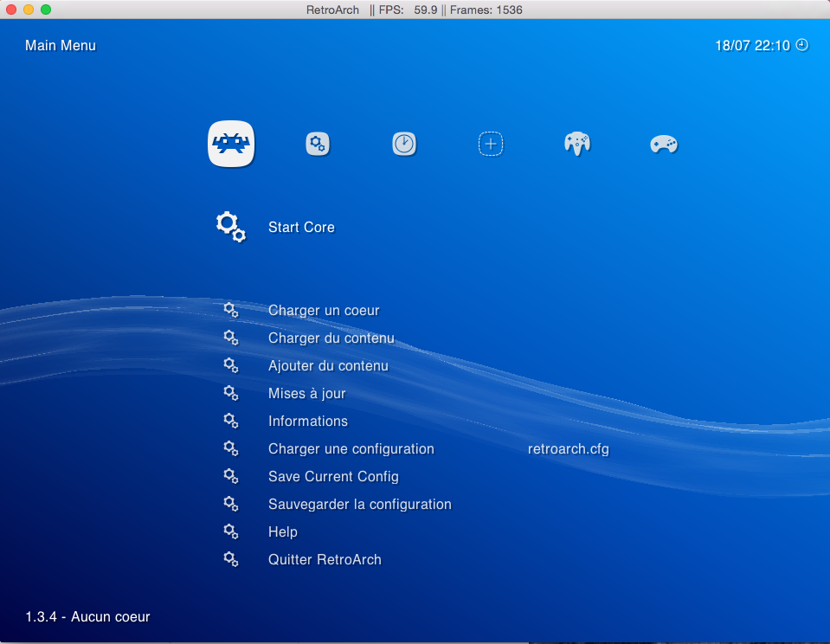Open the gamepad playlist icon
This screenshot has height=644, width=830.
[664, 144]
